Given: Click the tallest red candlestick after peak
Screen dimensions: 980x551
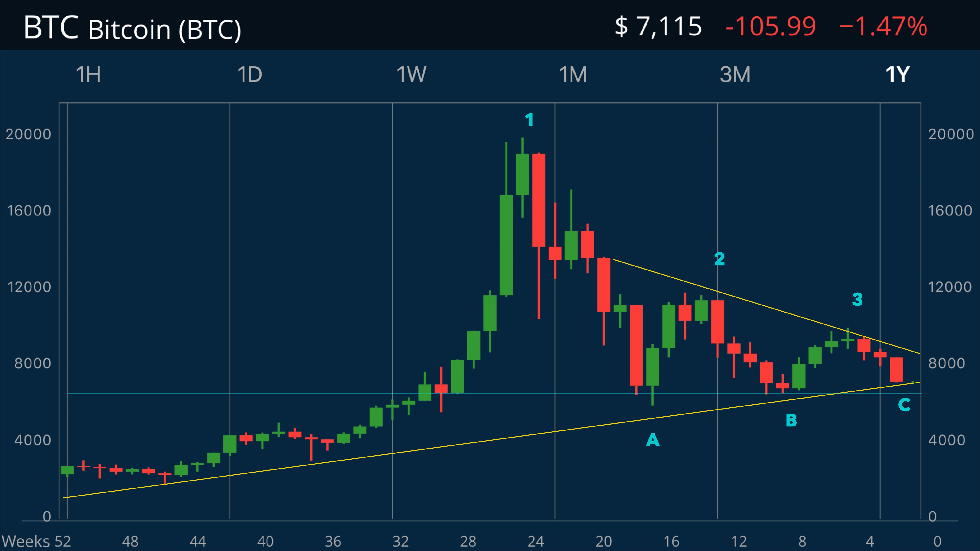Looking at the screenshot, I should (x=539, y=200).
